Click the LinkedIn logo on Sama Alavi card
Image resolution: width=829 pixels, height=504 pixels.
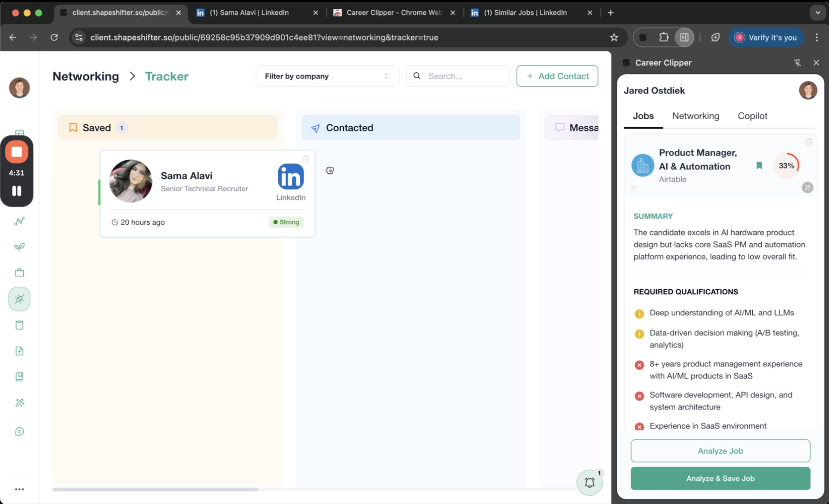click(x=291, y=177)
